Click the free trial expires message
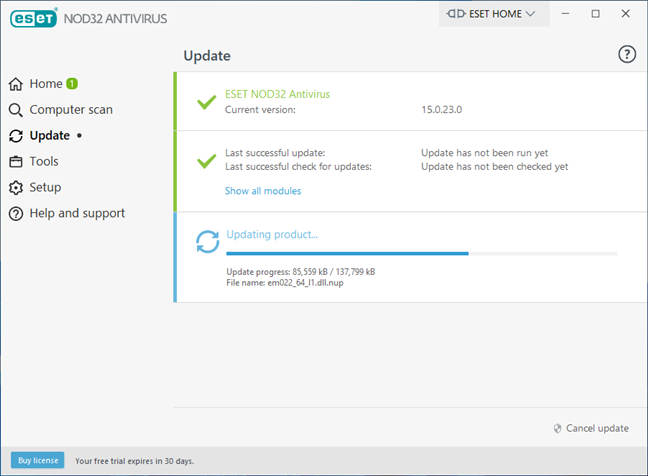 [x=134, y=461]
